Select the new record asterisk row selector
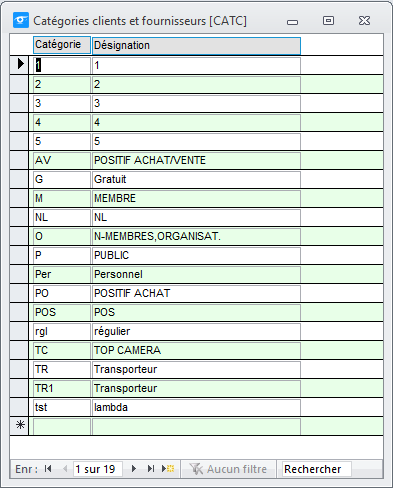Screen dimensions: 393x488 coord(19,426)
